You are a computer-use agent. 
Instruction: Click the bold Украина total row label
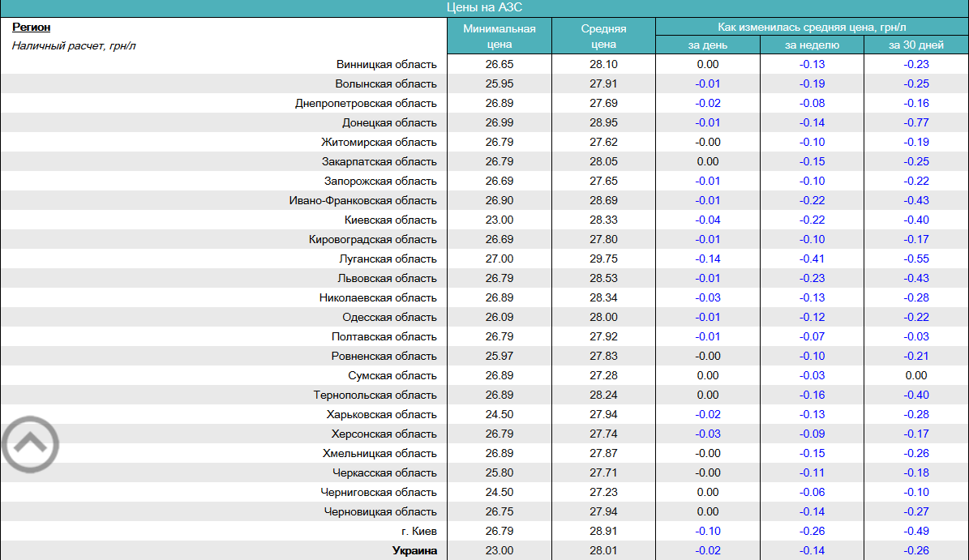(414, 550)
